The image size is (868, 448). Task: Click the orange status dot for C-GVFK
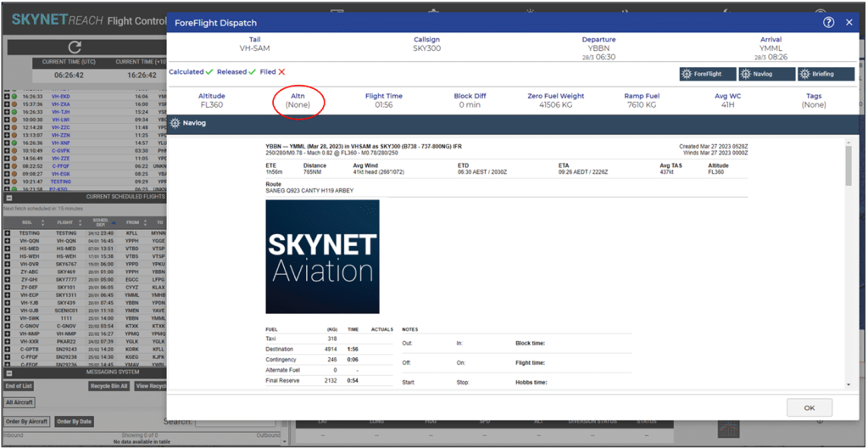(x=14, y=150)
